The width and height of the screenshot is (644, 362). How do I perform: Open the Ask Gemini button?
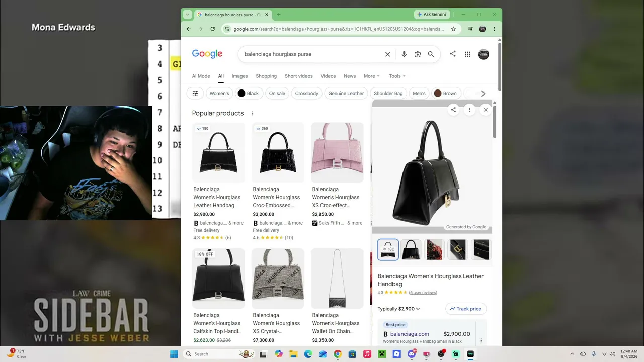click(431, 15)
